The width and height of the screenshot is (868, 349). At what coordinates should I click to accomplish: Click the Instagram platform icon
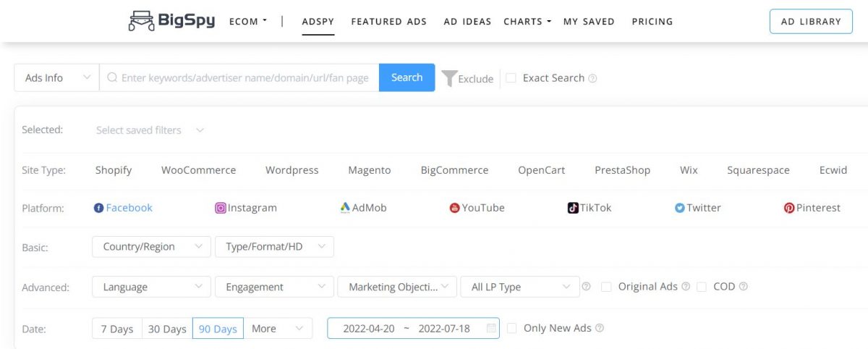(x=221, y=208)
